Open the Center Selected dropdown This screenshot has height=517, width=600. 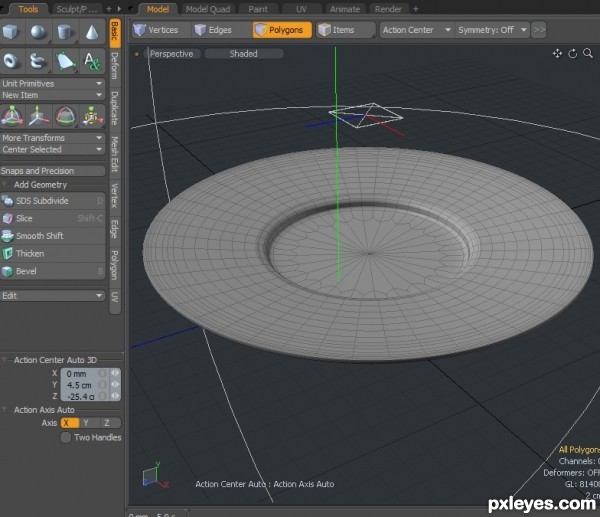point(52,149)
